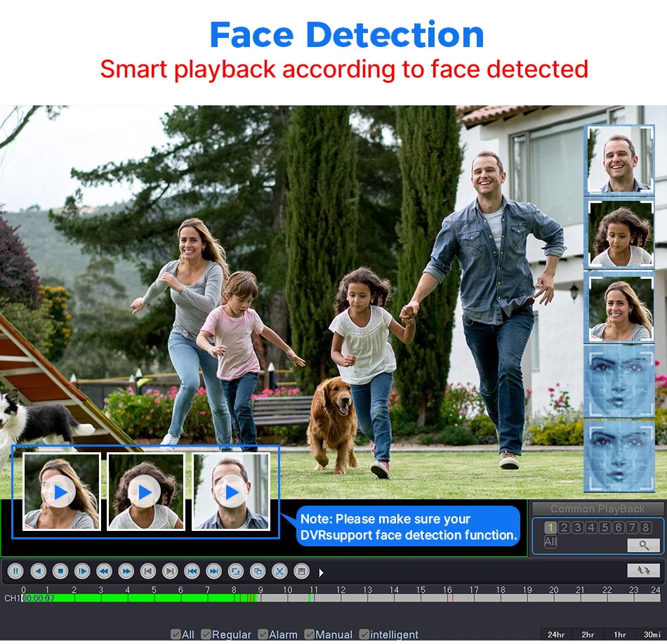
Task: Click the loop playback icon
Action: click(235, 571)
